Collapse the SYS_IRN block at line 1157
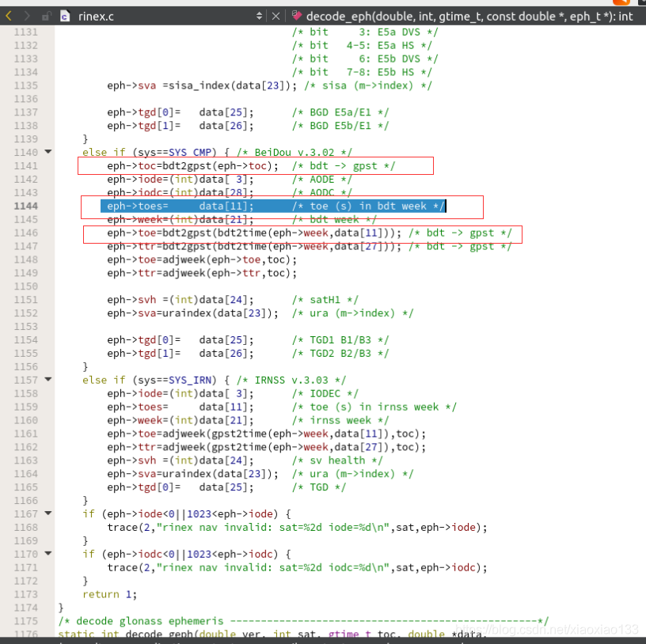646x644 pixels. coord(48,379)
